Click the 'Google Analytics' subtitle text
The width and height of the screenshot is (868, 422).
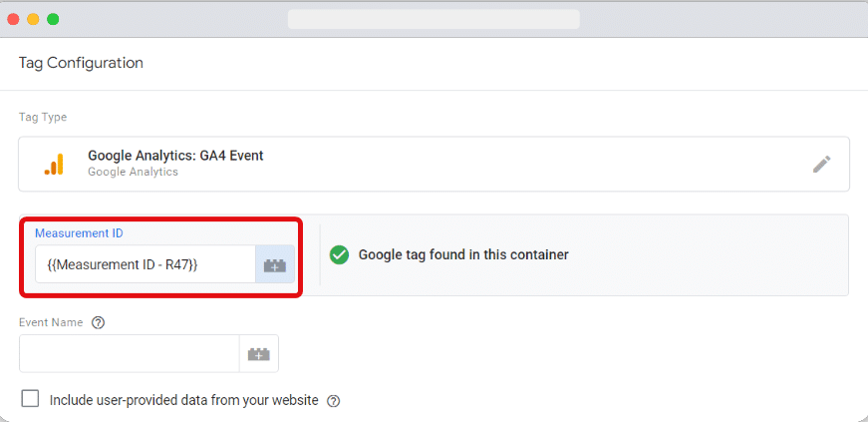click(133, 172)
